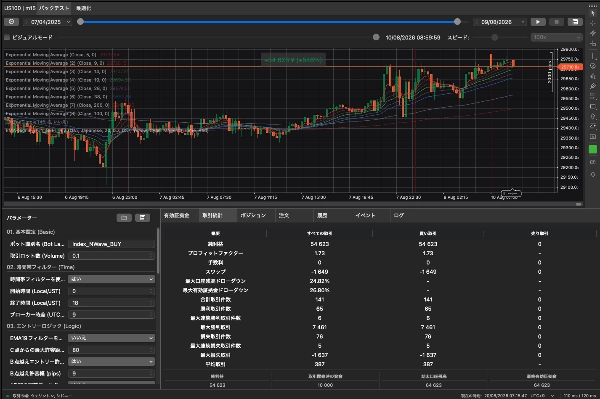Click the 'US100 | m15' symbol label
Image resolution: width=600 pixels, height=399 pixels.
(20, 8)
